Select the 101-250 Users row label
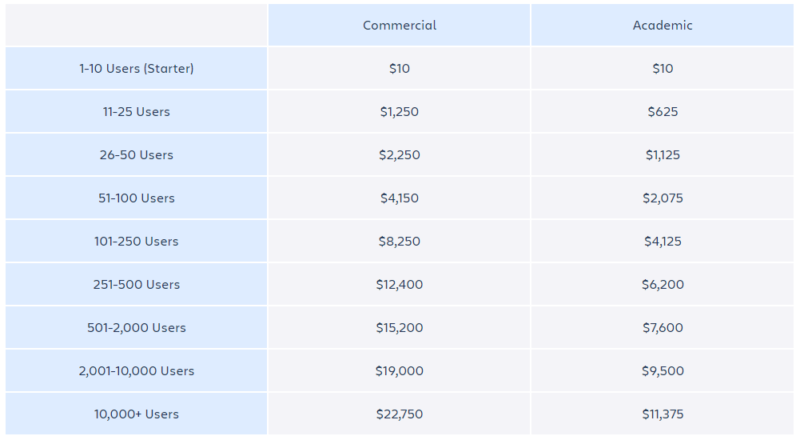This screenshot has height=440, width=800. click(x=138, y=241)
